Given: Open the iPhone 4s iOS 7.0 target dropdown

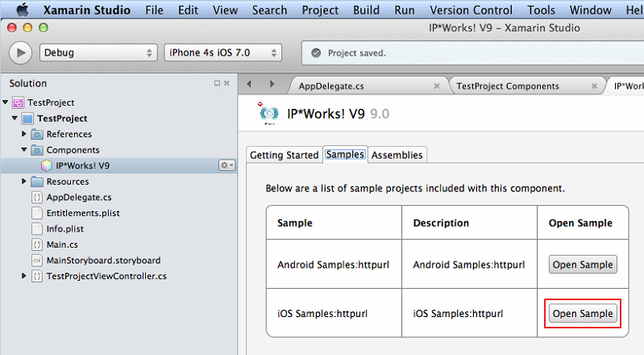Looking at the screenshot, I should (x=223, y=52).
